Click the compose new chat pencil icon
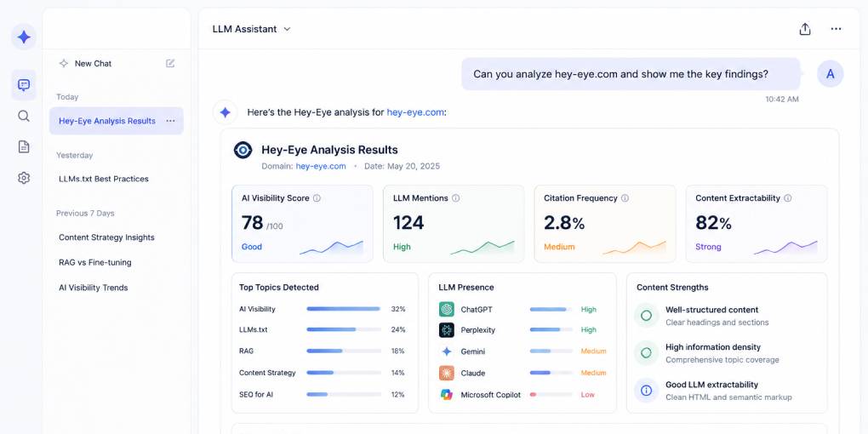 click(x=170, y=63)
